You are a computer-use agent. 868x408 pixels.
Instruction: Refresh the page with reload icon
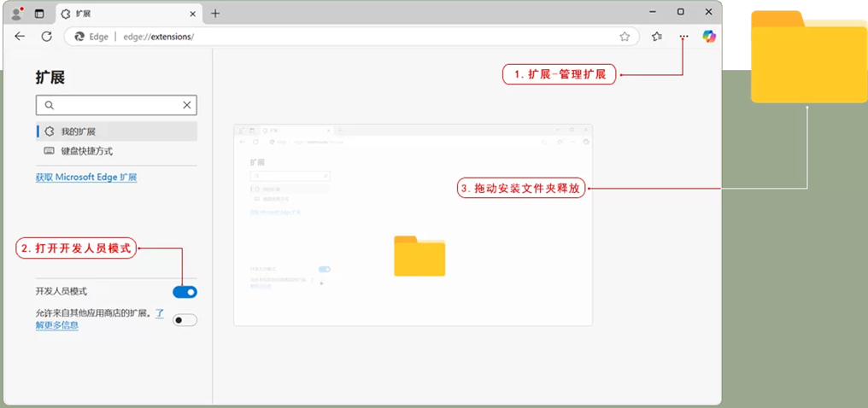[47, 37]
